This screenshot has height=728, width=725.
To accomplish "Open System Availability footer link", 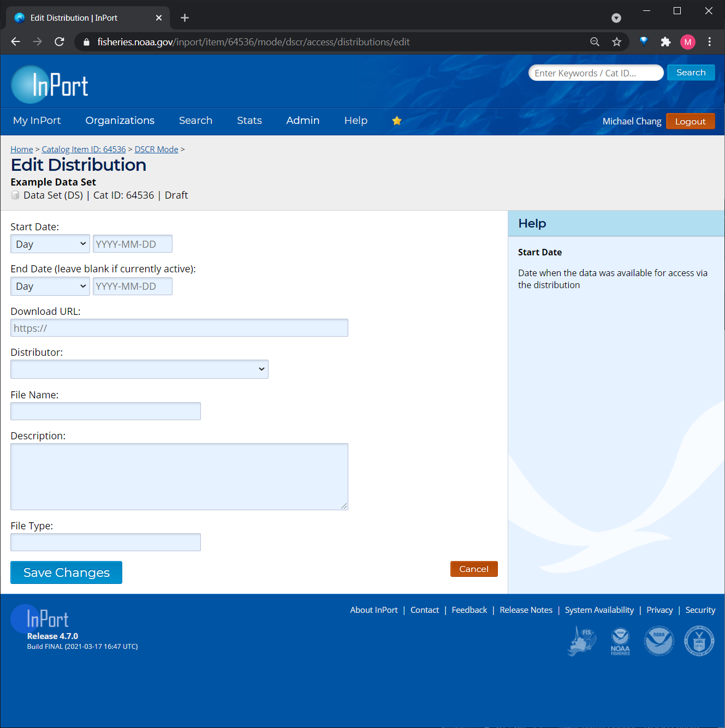I will point(599,610).
